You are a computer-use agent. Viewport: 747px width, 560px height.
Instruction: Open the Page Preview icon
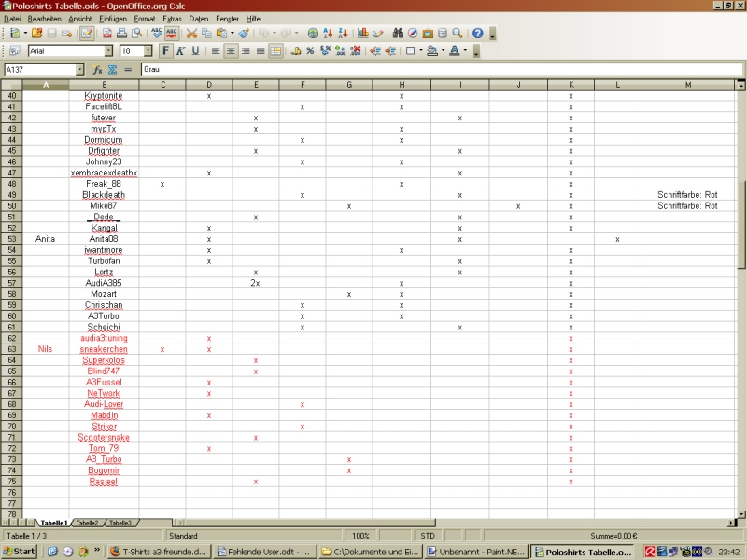coord(137,34)
